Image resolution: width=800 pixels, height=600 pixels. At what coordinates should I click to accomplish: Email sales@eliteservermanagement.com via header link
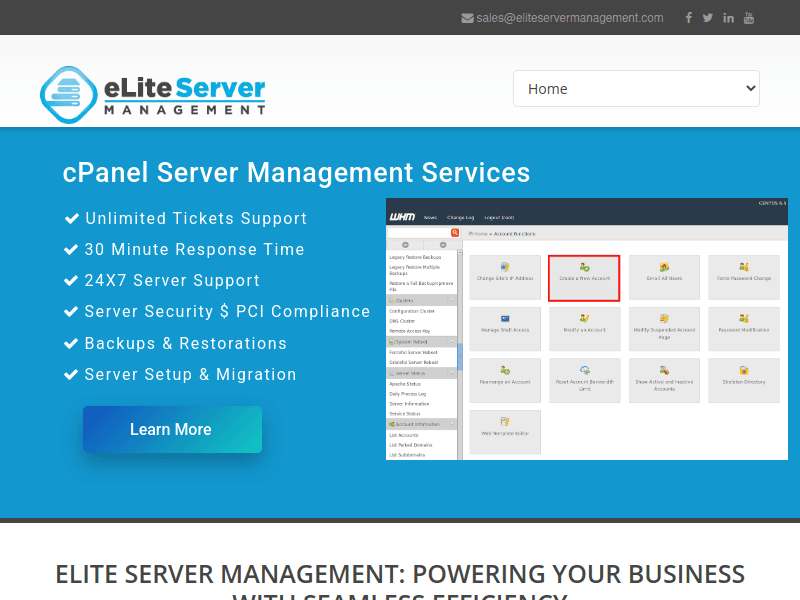568,17
